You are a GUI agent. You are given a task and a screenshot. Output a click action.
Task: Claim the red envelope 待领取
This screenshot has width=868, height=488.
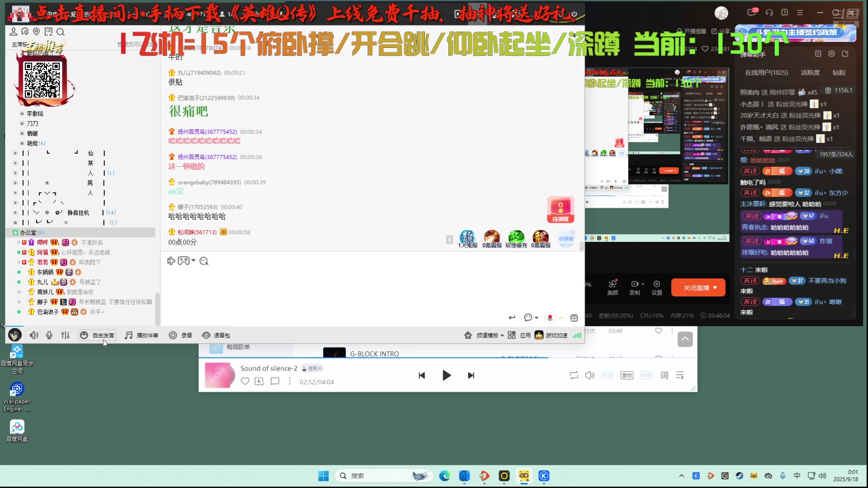pos(561,210)
